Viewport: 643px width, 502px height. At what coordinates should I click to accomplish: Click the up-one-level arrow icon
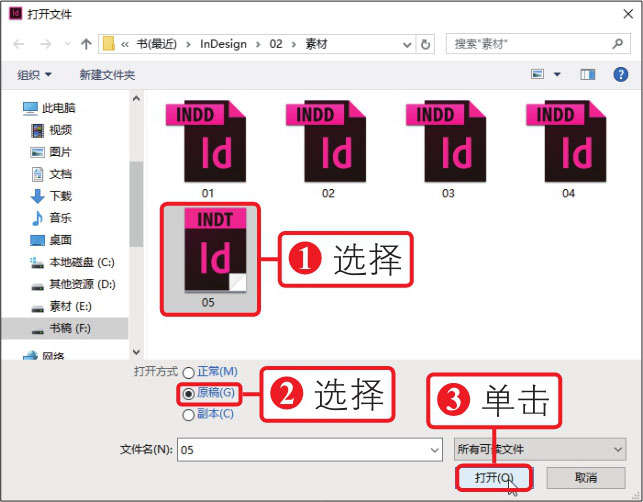click(86, 44)
